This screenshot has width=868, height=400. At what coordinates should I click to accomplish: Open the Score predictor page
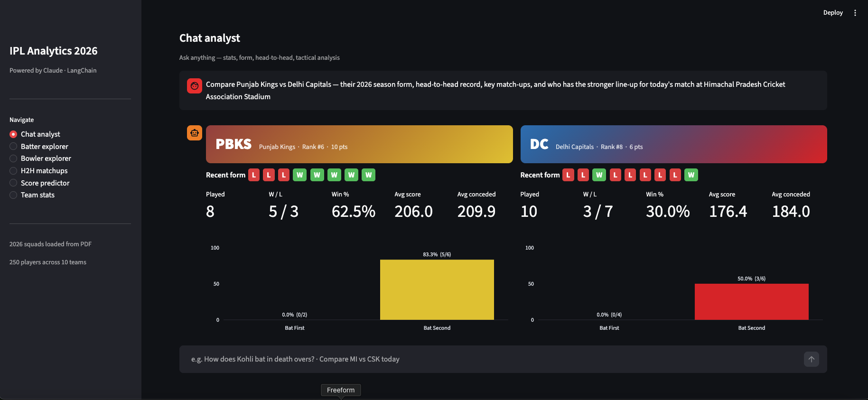click(39, 183)
